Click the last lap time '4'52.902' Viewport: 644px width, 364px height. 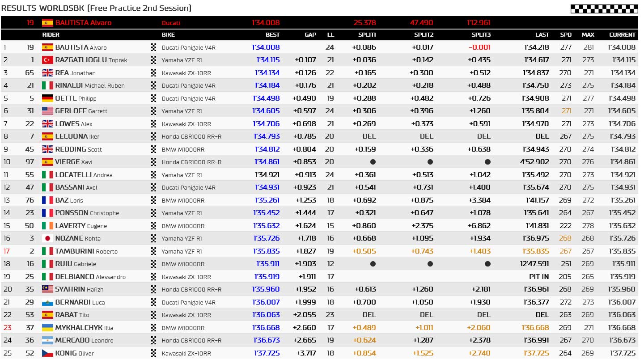point(535,162)
